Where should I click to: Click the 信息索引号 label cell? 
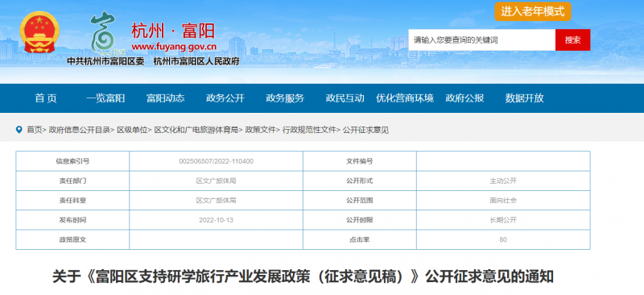click(x=72, y=161)
